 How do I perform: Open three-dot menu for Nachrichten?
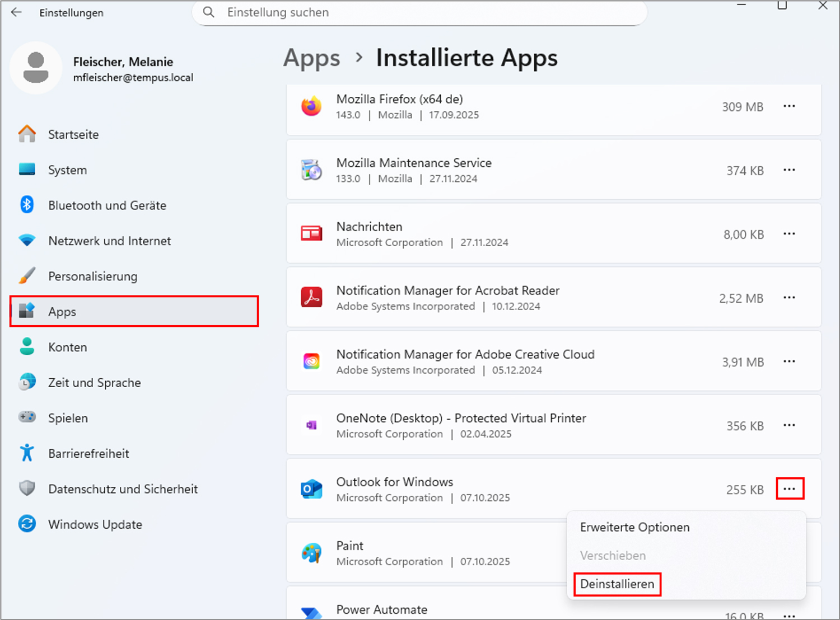tap(789, 234)
